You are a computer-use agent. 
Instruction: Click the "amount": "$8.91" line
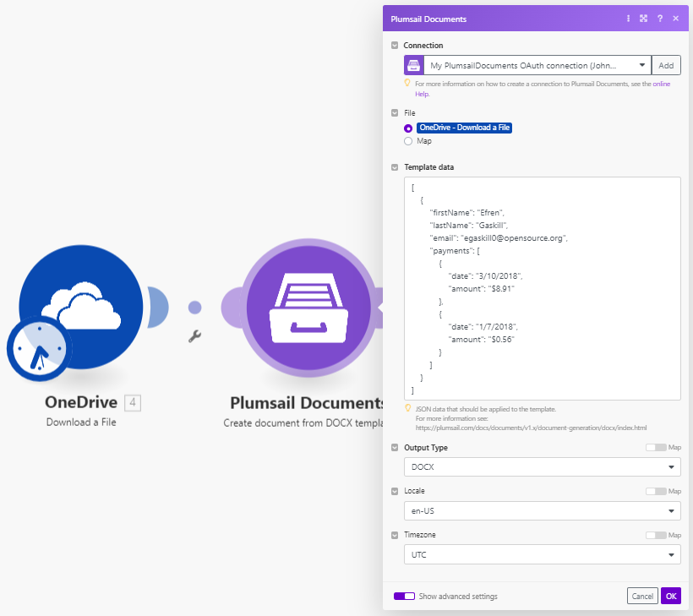click(482, 289)
